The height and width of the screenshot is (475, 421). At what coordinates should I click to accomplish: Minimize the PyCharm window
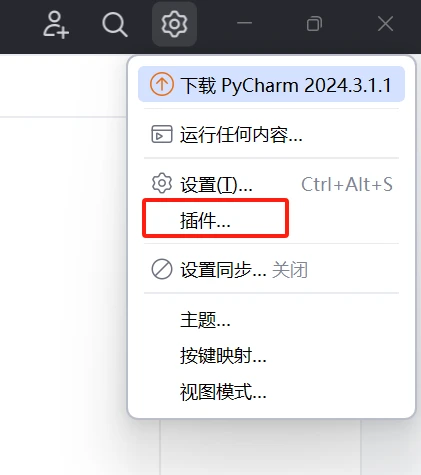[x=244, y=23]
